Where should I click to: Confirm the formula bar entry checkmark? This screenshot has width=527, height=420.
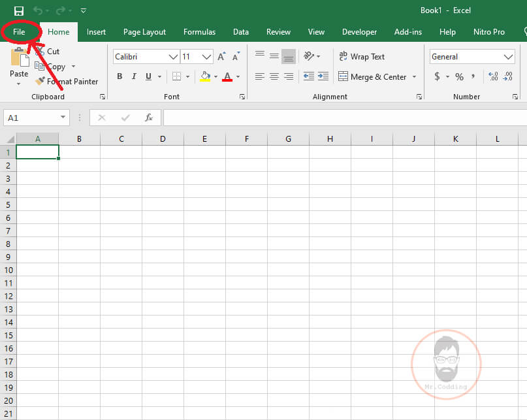coord(125,118)
